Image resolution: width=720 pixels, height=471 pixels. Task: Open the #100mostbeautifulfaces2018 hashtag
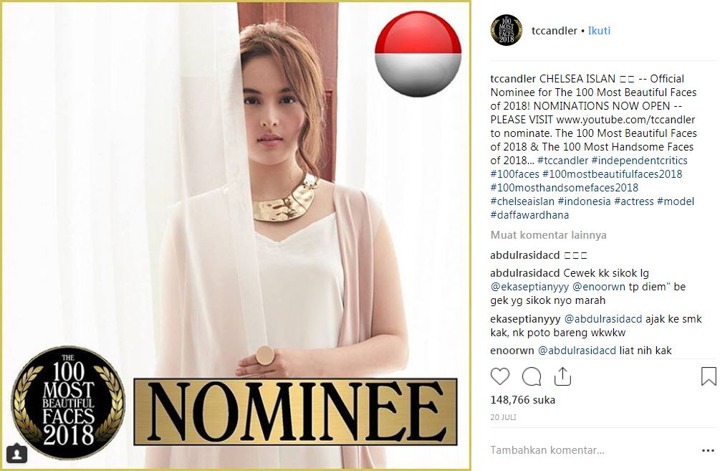[612, 174]
